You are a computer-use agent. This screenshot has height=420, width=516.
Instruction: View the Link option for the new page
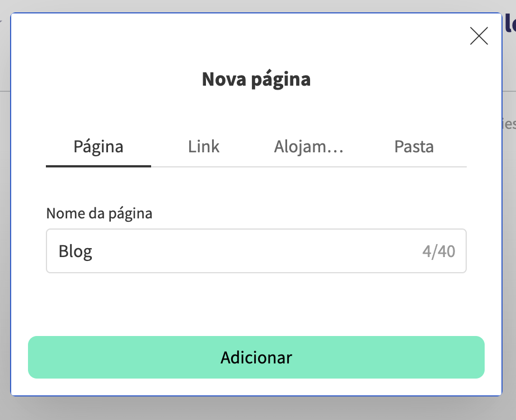pos(204,146)
